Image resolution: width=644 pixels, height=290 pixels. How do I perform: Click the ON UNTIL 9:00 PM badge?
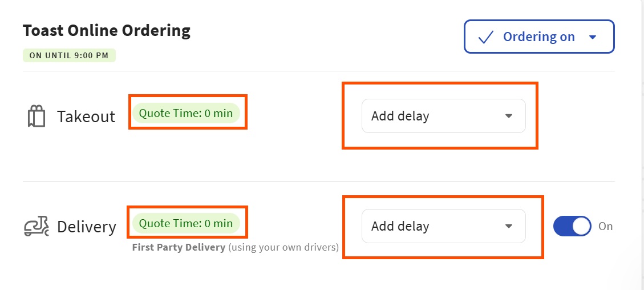[x=69, y=55]
